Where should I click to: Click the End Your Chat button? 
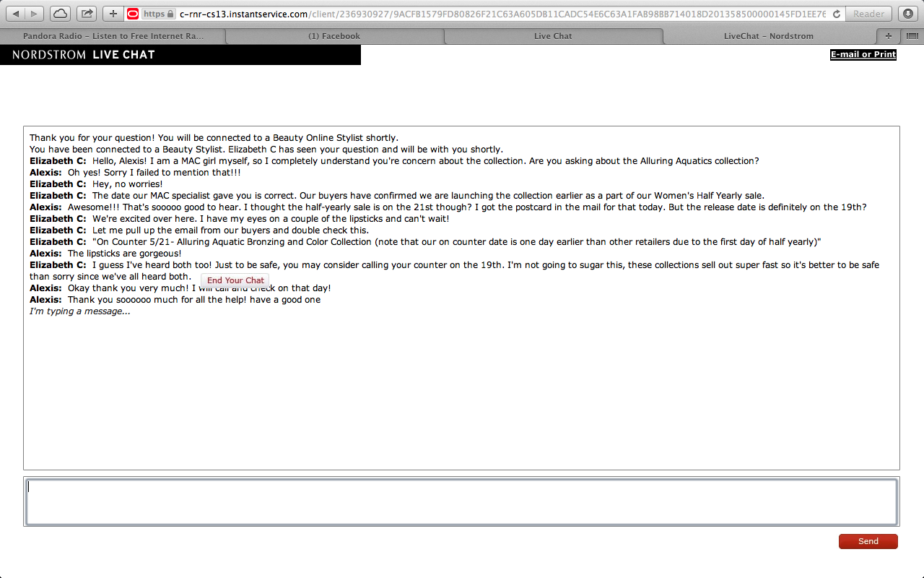click(x=235, y=280)
